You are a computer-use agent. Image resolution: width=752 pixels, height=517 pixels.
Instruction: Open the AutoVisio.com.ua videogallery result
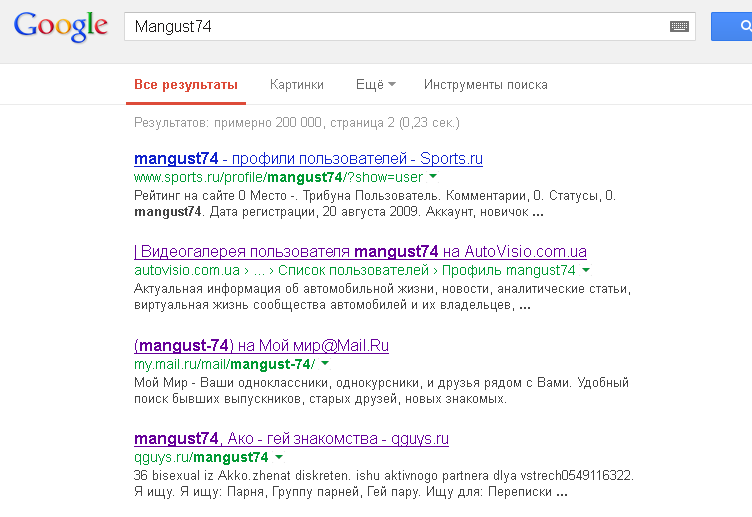(x=360, y=251)
